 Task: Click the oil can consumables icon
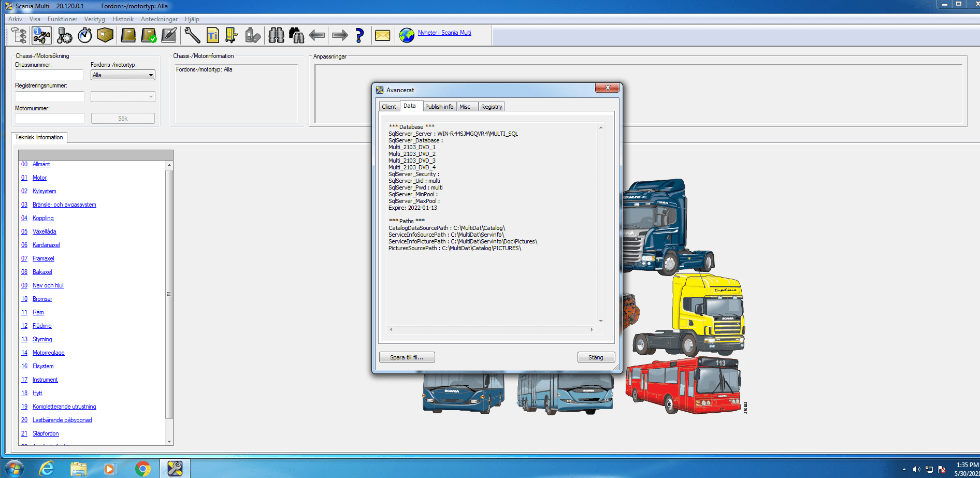click(252, 35)
